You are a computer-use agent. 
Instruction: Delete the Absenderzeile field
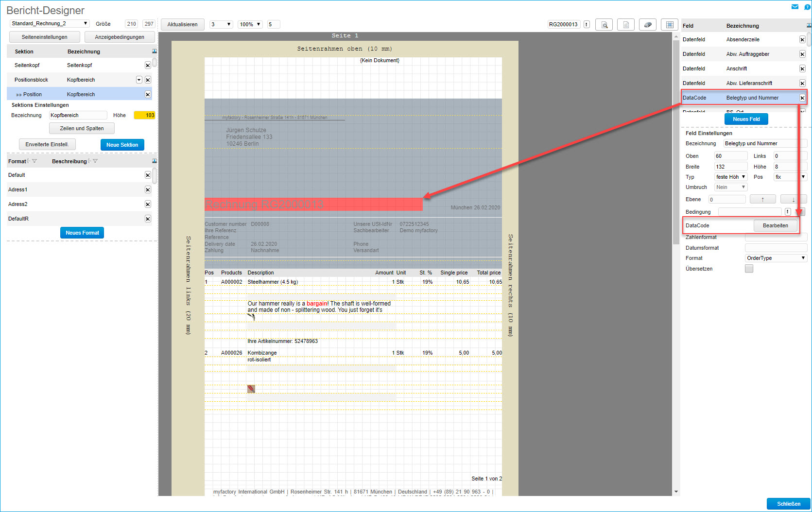[x=802, y=39]
